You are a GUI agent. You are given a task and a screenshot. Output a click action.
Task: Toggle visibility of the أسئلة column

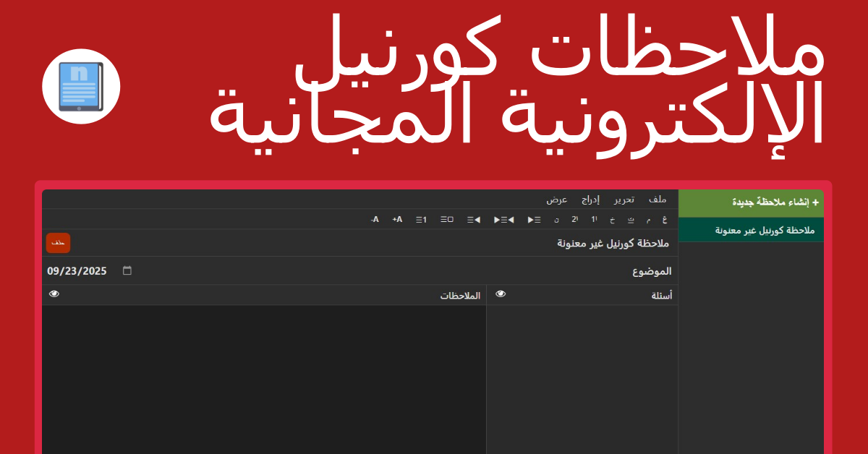(x=501, y=294)
